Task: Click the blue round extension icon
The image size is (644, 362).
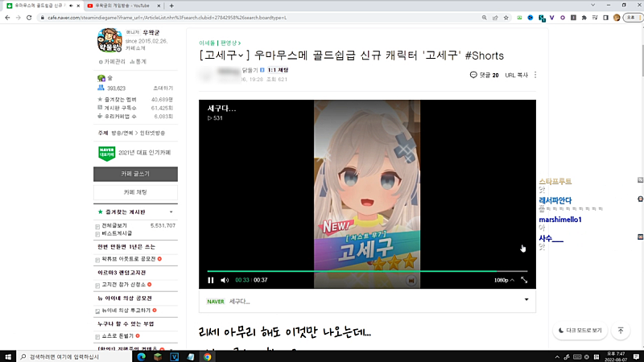Action: point(530,18)
